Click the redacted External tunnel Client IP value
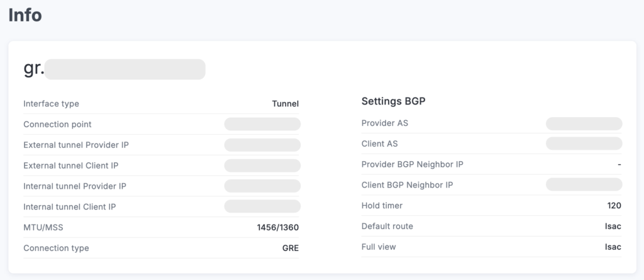Screen dimensions: 644x280 pyautogui.click(x=262, y=165)
